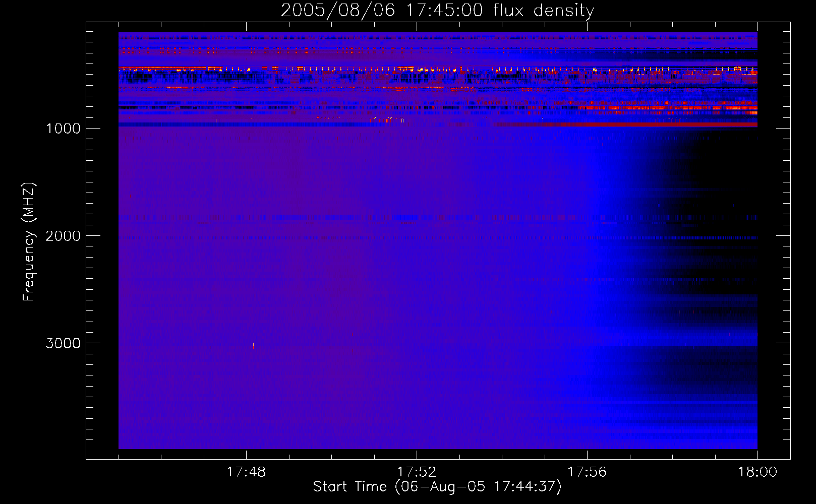The image size is (816, 504).
Task: Click the 1000 frequency tick label
Action: [x=63, y=129]
